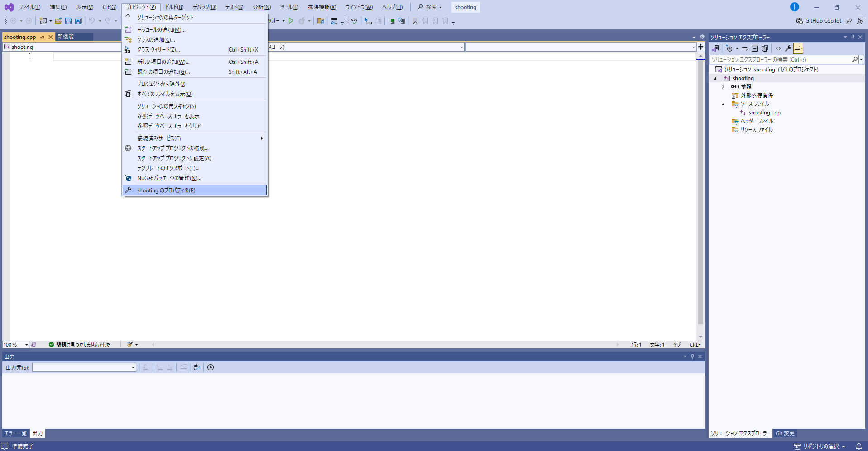Expand the 参照 node in Solution Explorer
868x451 pixels.
(x=723, y=87)
